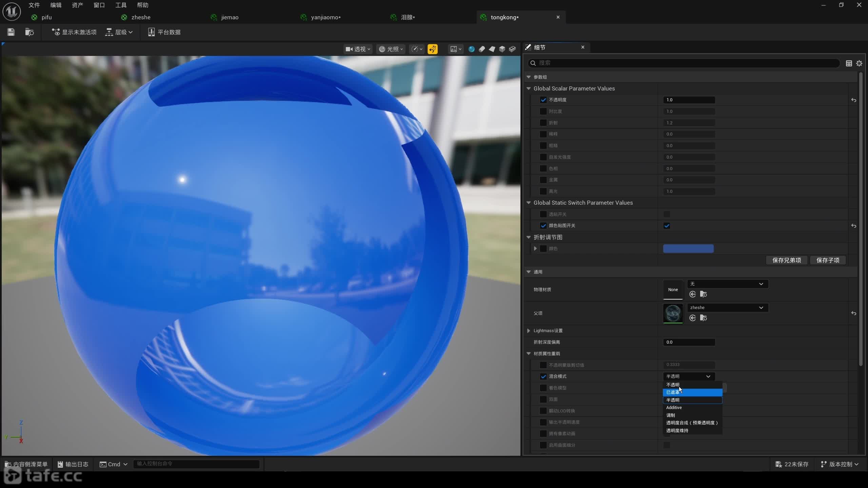
Task: Open the 文件 file menu
Action: 34,5
